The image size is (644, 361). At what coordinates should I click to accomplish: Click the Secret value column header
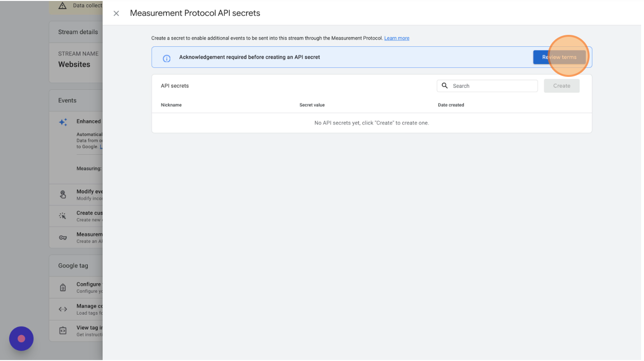[312, 105]
